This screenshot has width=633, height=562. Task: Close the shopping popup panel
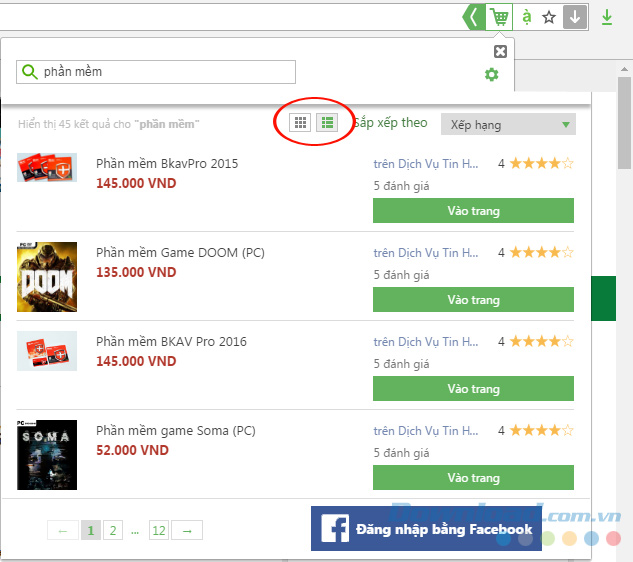[501, 51]
